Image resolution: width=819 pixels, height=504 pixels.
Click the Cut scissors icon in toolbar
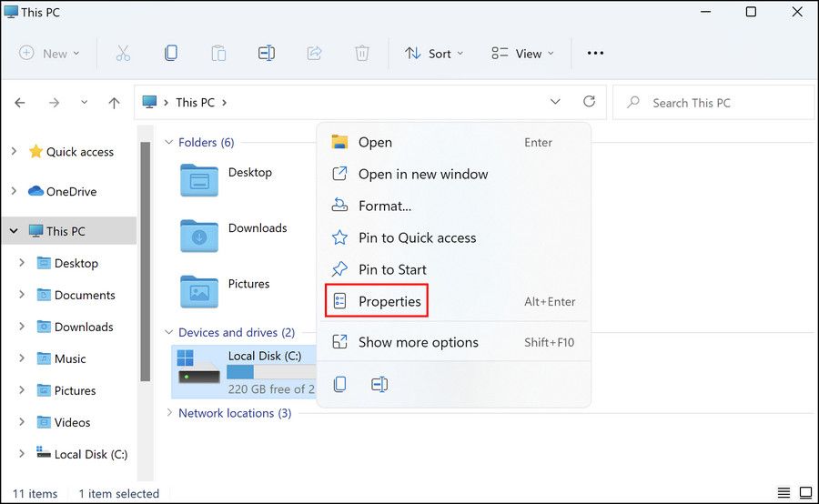[123, 53]
